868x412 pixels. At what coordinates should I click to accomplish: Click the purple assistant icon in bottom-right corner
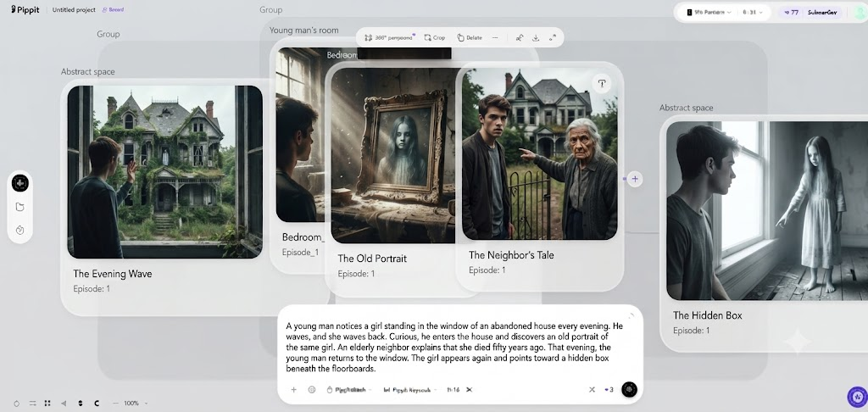pos(858,397)
